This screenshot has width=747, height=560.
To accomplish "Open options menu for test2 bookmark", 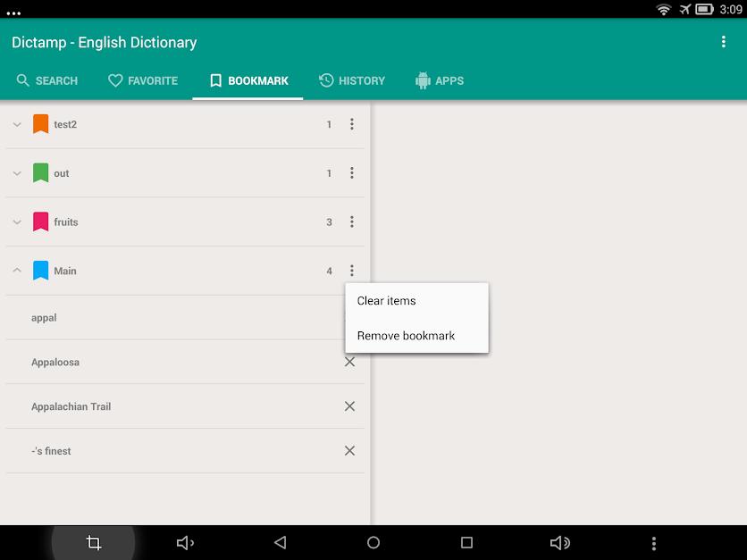I will coord(351,124).
